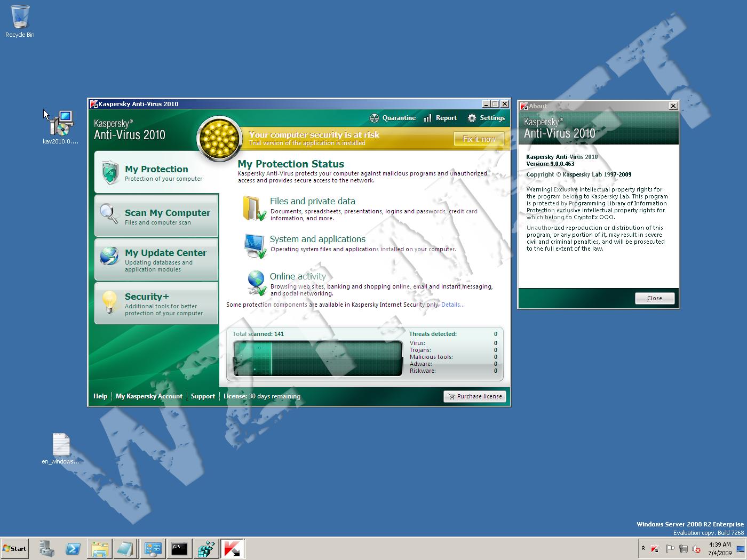Screen dimensions: 747x560
Task: Click the Files and private data folder icon
Action: pyautogui.click(x=255, y=209)
